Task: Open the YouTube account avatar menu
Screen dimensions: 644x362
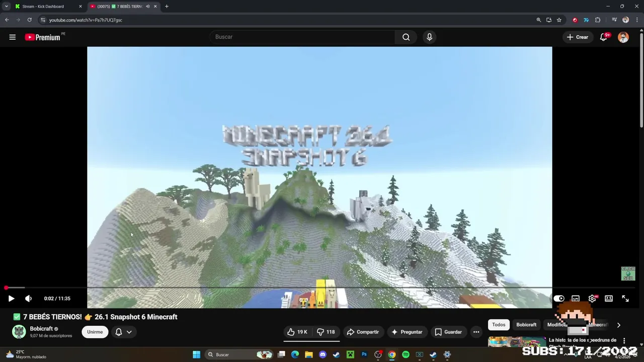Action: tap(623, 37)
